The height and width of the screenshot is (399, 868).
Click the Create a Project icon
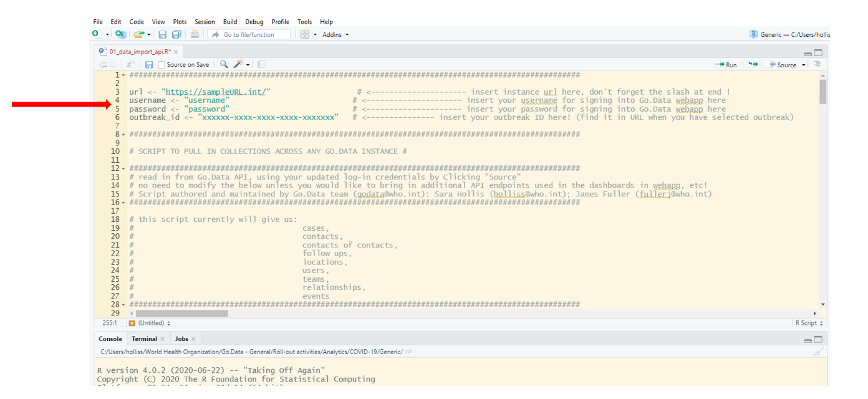(120, 34)
